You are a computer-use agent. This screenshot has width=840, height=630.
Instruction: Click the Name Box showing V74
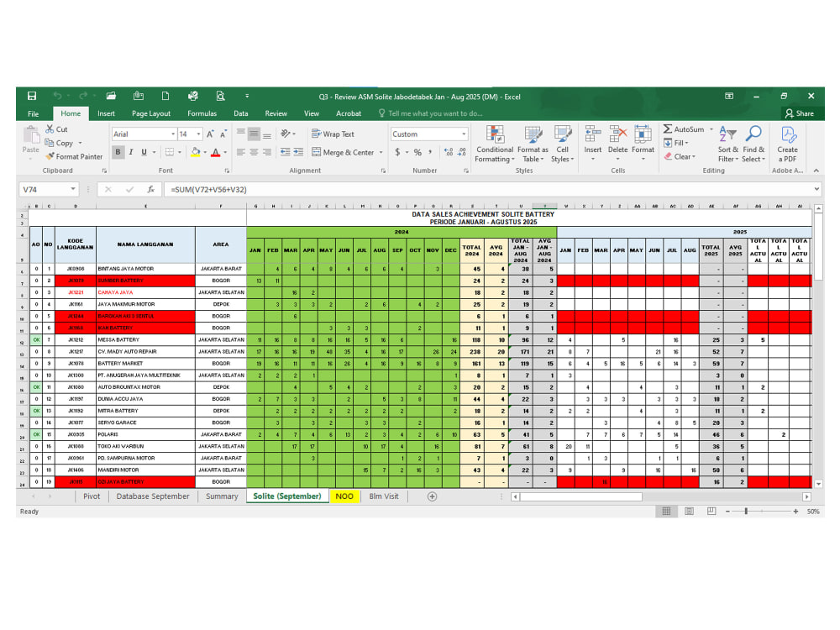[x=49, y=190]
